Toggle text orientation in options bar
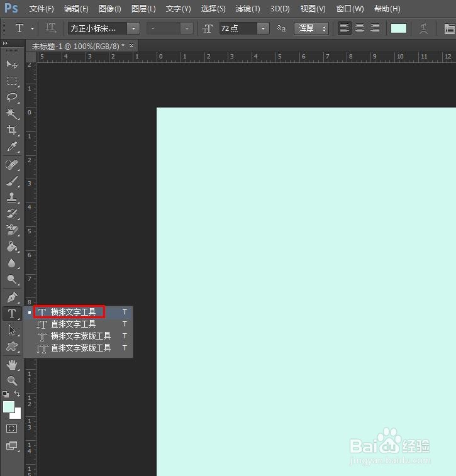456x476 pixels. point(51,28)
